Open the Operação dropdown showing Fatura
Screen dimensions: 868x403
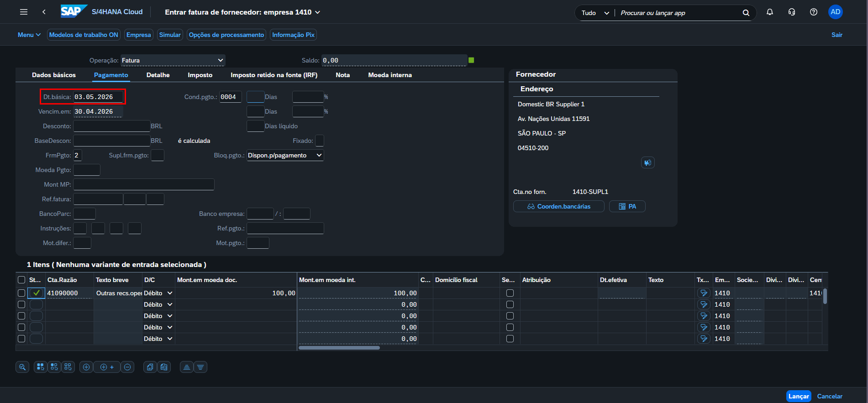pos(173,60)
